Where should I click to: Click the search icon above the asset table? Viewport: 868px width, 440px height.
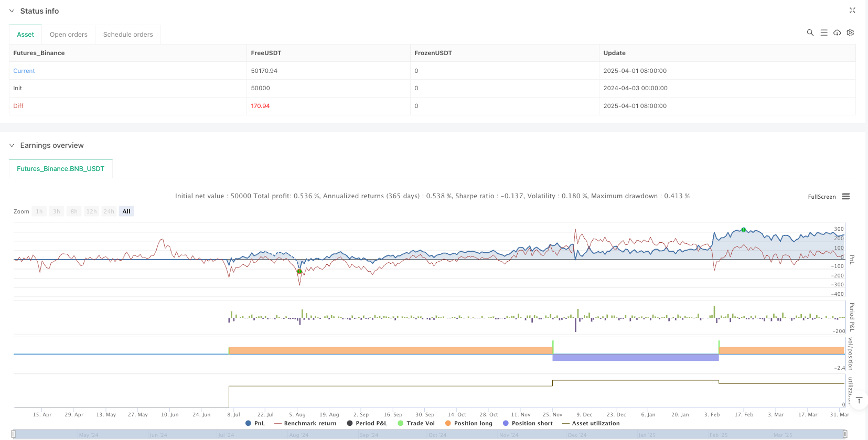(x=810, y=33)
